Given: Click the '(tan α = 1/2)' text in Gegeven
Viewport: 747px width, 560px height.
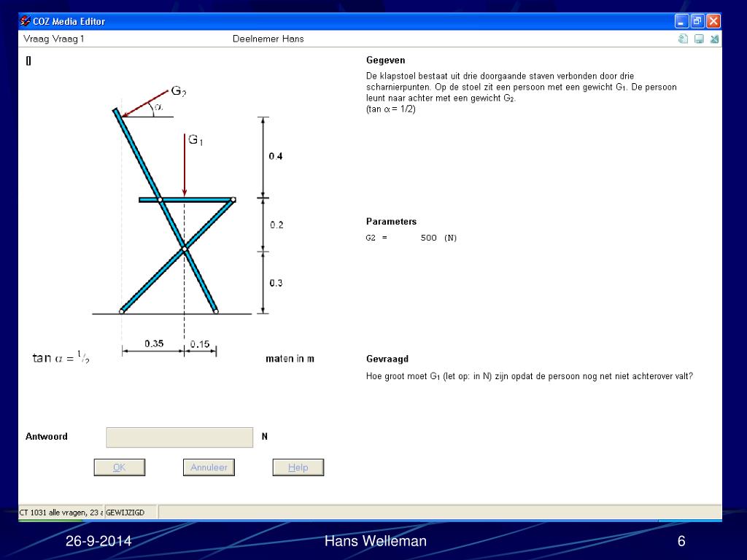Looking at the screenshot, I should (x=391, y=109).
